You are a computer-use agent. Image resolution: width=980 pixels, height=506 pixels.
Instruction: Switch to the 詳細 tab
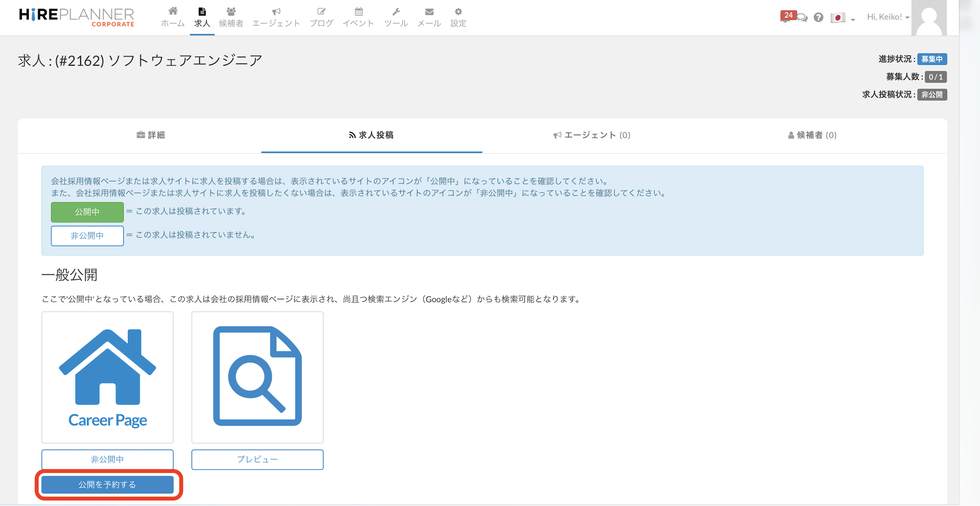click(x=151, y=135)
